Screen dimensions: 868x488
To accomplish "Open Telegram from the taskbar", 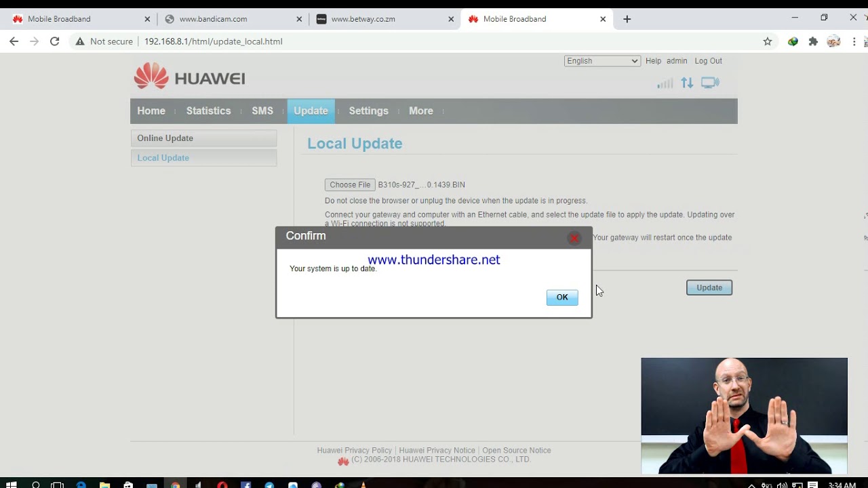I will click(x=269, y=485).
